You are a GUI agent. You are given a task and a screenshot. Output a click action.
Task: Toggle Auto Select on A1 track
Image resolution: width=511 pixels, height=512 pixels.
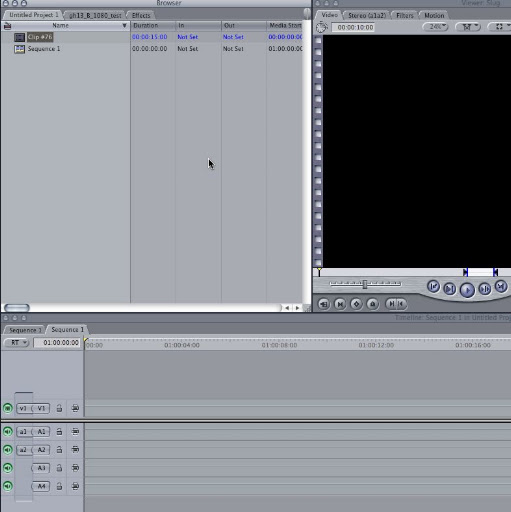pos(75,432)
